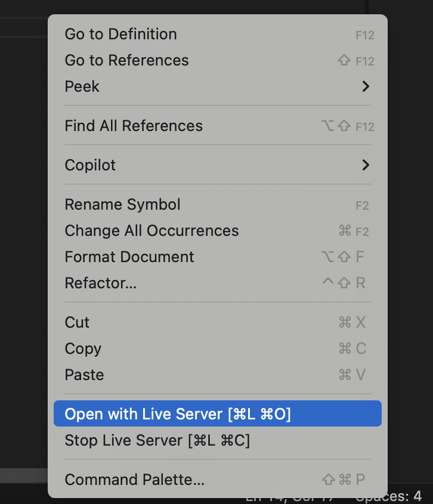The image size is (433, 504).
Task: Click the Copilot menu label
Action: click(x=90, y=165)
